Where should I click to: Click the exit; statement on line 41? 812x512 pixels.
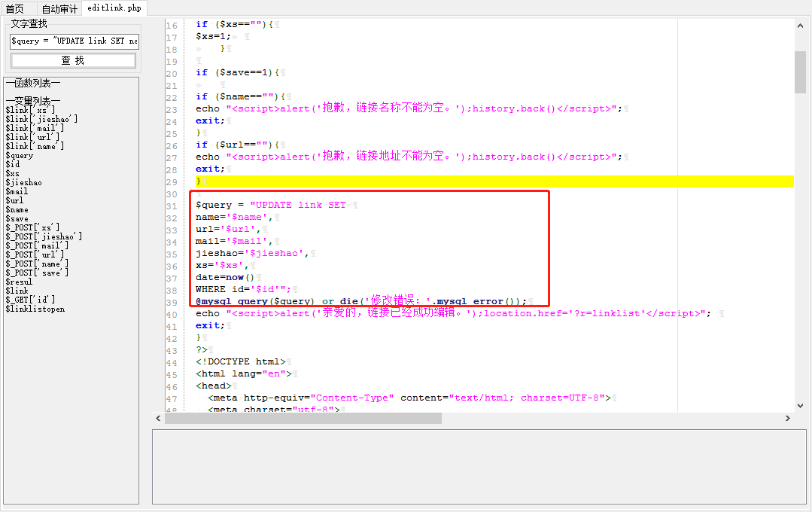pyautogui.click(x=210, y=325)
